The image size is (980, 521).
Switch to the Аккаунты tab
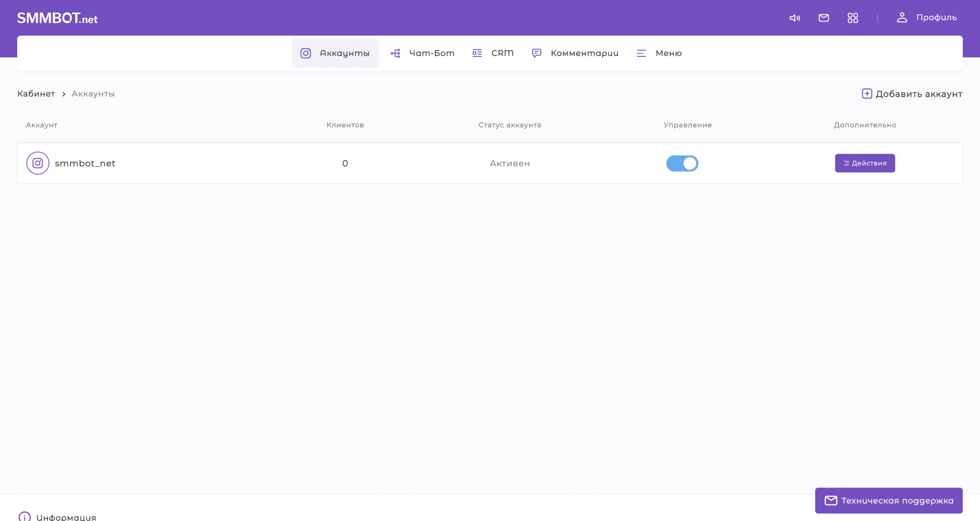(x=335, y=53)
